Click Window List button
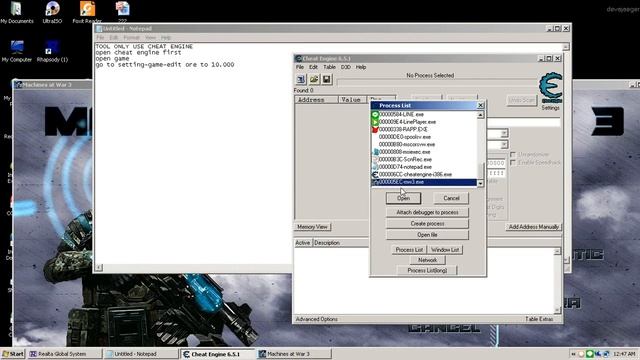The height and width of the screenshot is (360, 640). (445, 250)
